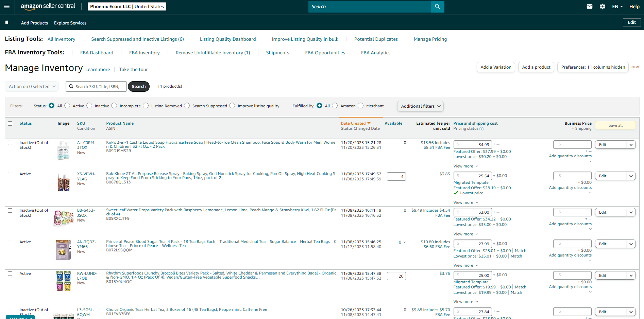
Task: Open the hamburger navigation menu
Action: click(x=7, y=6)
